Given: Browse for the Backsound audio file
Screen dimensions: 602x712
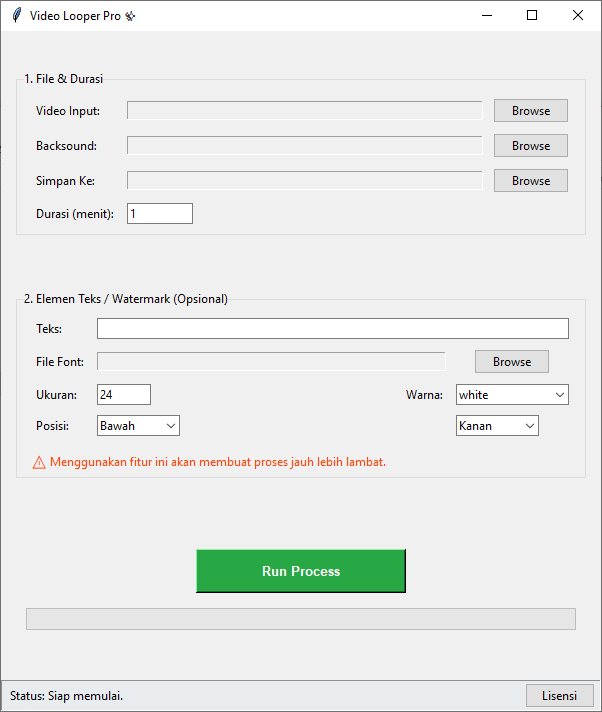Looking at the screenshot, I should coord(530,146).
